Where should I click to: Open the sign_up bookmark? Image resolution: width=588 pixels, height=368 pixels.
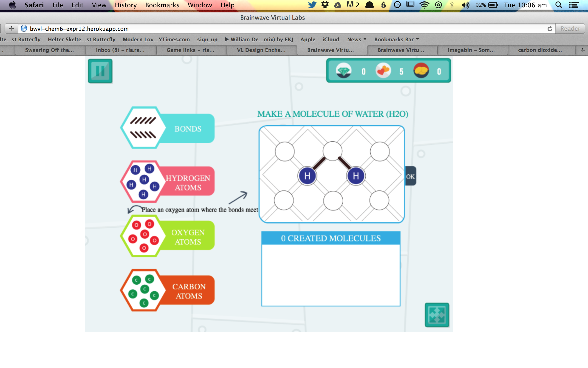coord(207,39)
